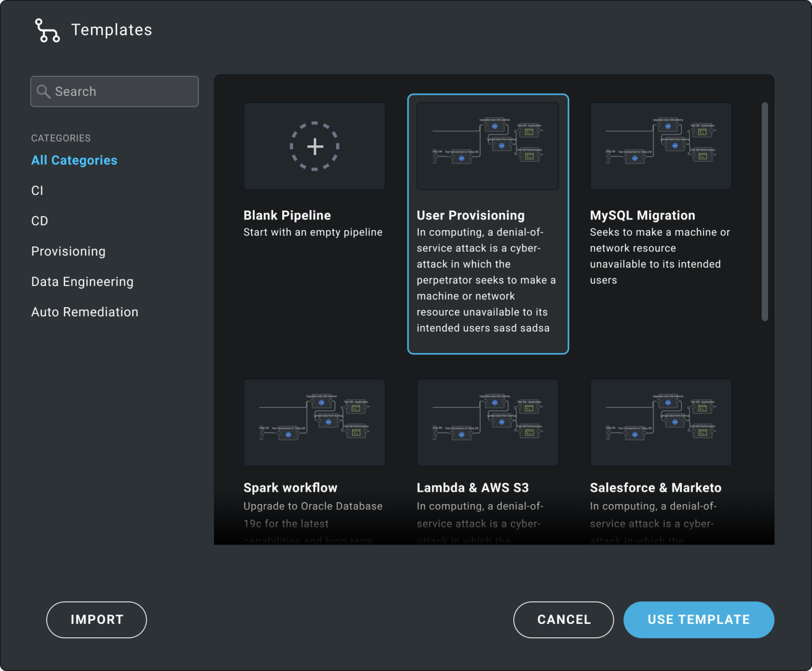The height and width of the screenshot is (671, 812).
Task: Select the Auto Remediation category
Action: point(85,312)
